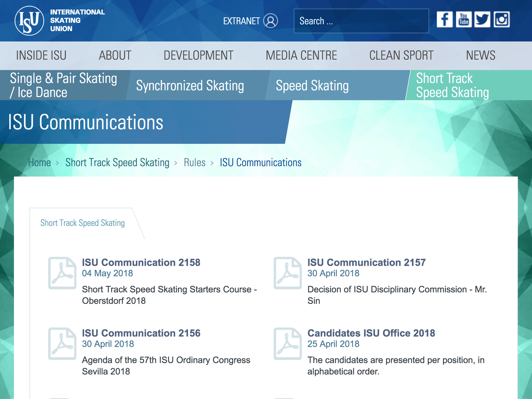
Task: Select Short Track Speed Skating content tab
Action: tap(83, 223)
